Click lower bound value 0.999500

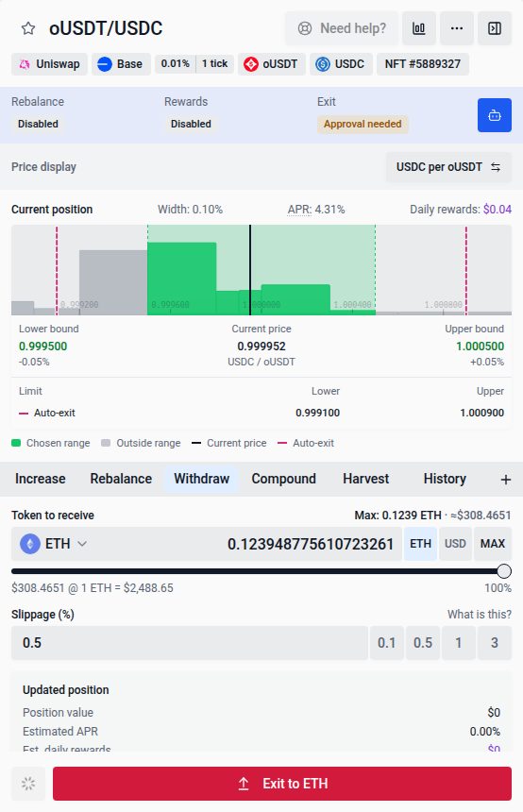pos(43,347)
